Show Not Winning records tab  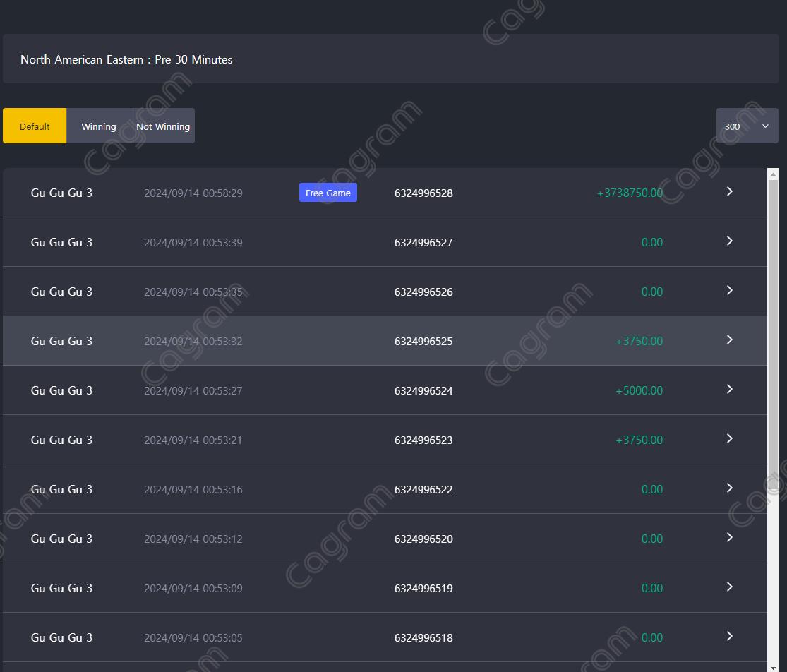point(163,126)
